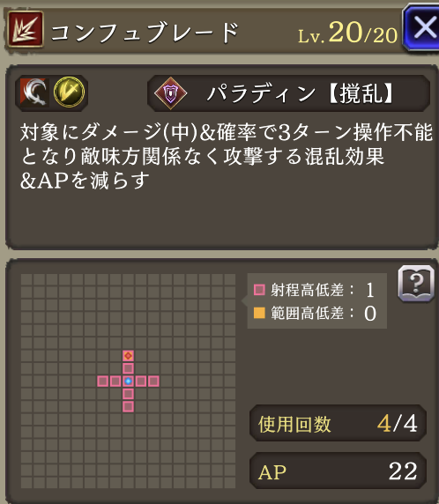
Task: Click the AP 22 cost panel
Action: [338, 471]
